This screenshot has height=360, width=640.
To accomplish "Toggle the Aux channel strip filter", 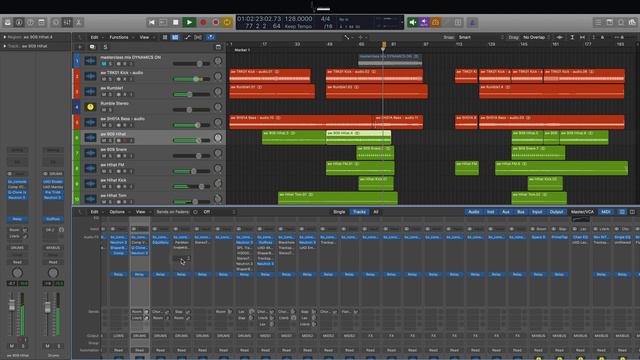I will (x=506, y=212).
